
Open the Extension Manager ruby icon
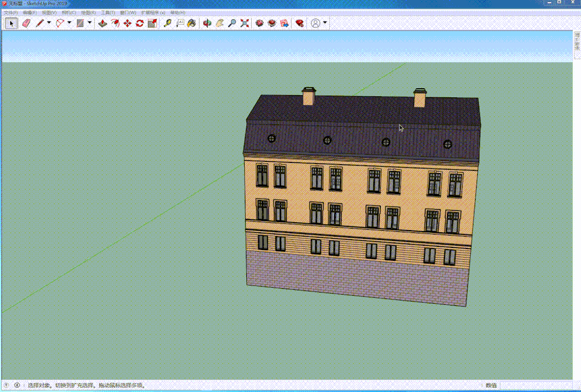(x=300, y=23)
